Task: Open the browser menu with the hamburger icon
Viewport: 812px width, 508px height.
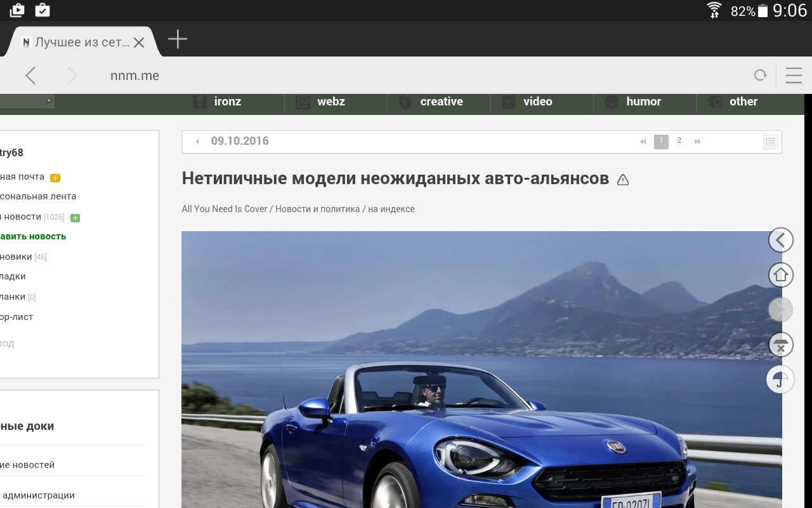Action: click(794, 75)
